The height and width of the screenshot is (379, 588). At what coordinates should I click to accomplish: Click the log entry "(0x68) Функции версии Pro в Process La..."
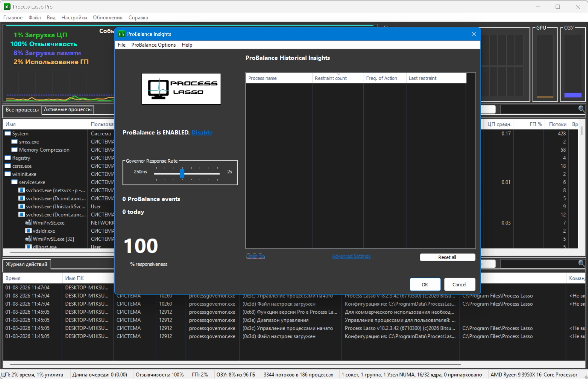290,312
